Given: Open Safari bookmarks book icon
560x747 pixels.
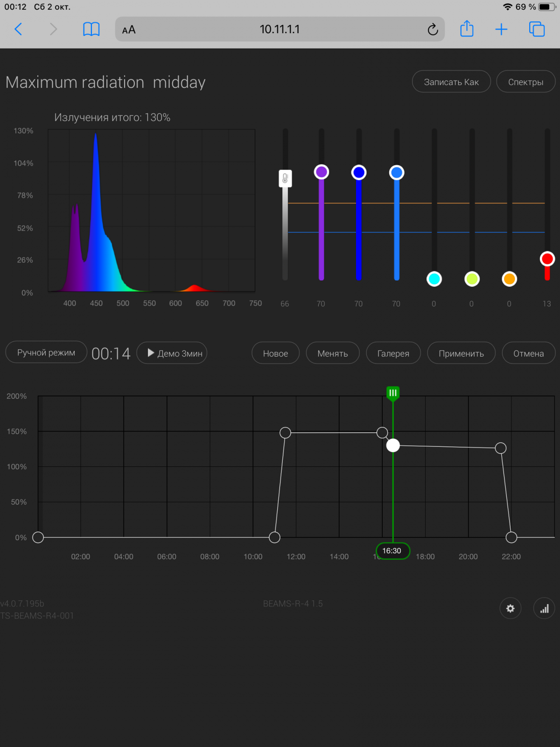Looking at the screenshot, I should (x=91, y=29).
